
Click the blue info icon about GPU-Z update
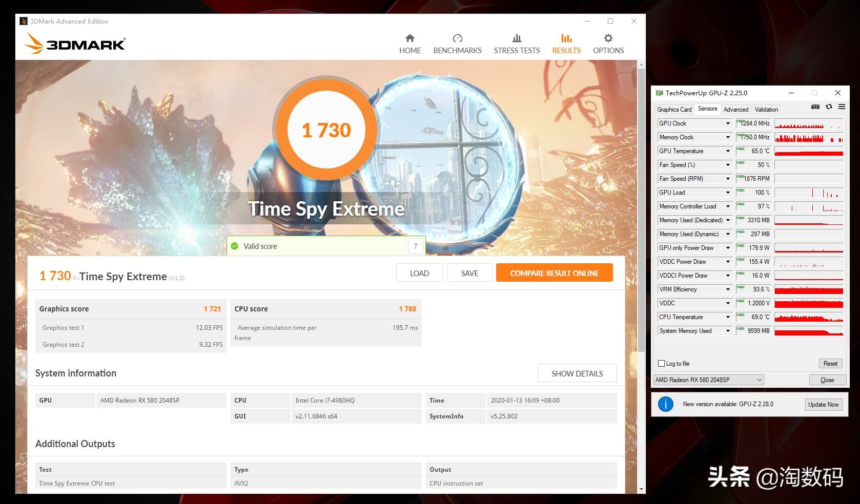pyautogui.click(x=666, y=404)
